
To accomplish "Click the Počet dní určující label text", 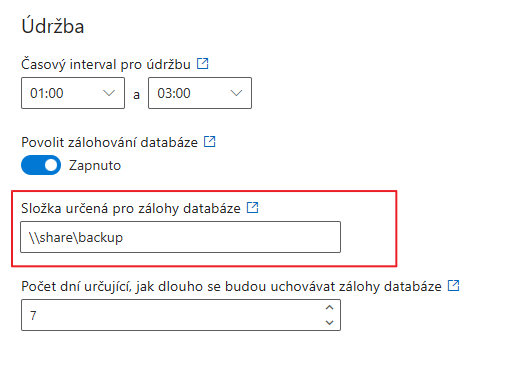I will (x=231, y=286).
